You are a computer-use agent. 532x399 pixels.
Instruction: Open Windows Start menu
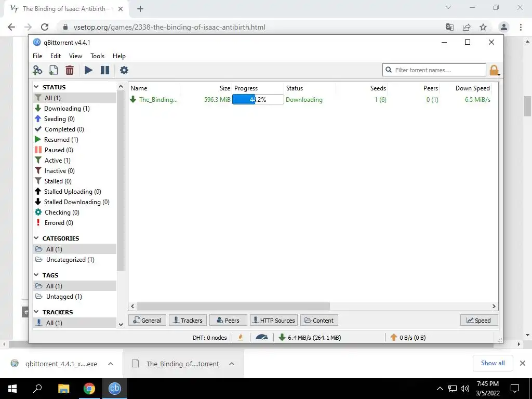[12, 389]
